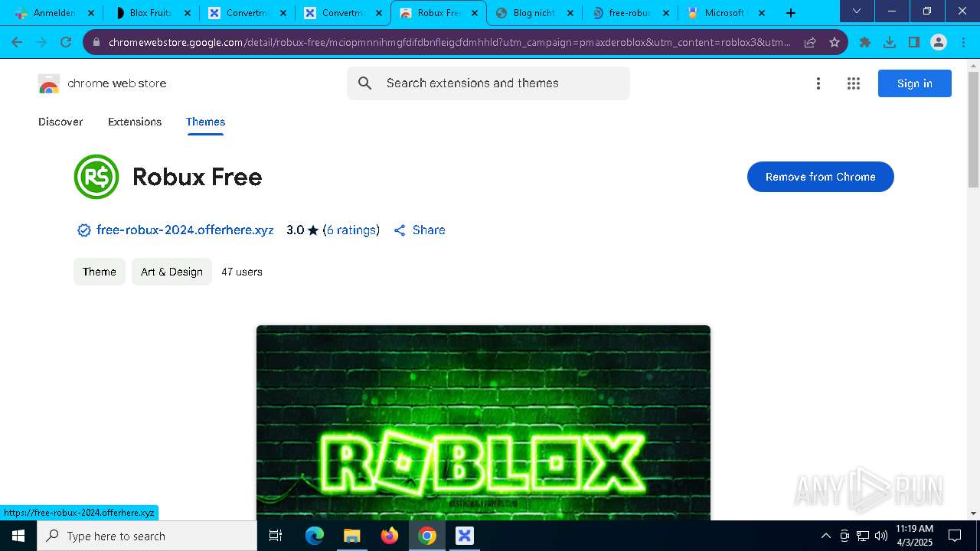
Task: Close the Blox Fruits tab
Action: point(188,13)
